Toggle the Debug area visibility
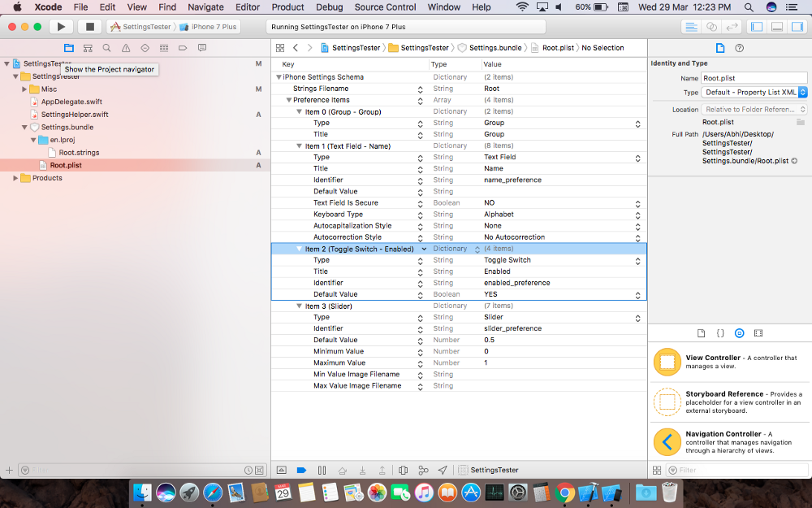Screen dimensions: 812x508 coord(777,27)
